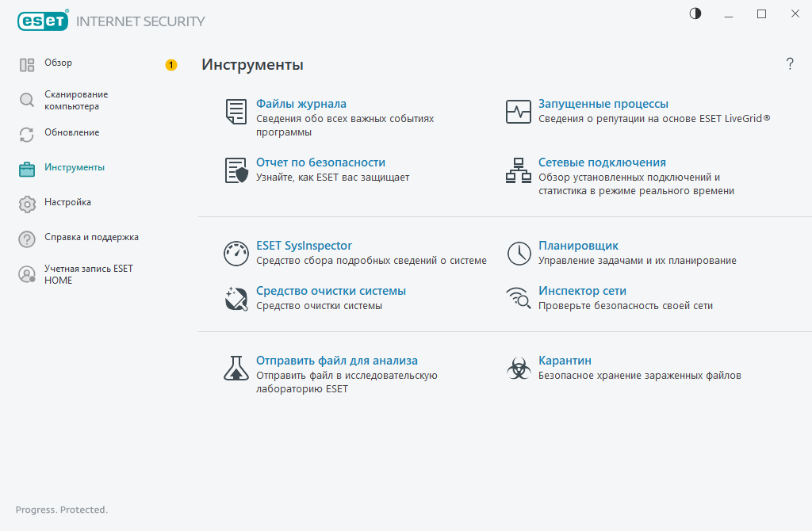This screenshot has height=531, width=812.
Task: Open the Планировщик link
Action: pos(578,246)
